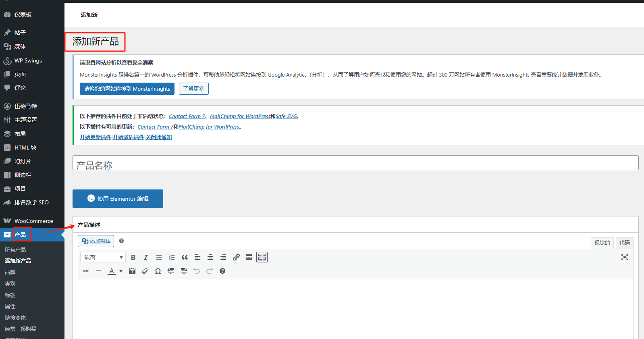The image size is (644, 339).
Task: Insert a horizontal line
Action: 99,271
